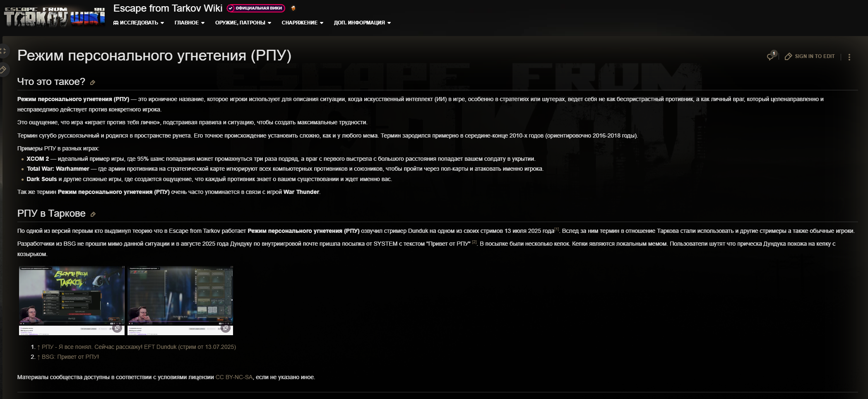Viewport: 868px width, 399px height.
Task: Open the second stream screenshot showing the stash
Action: pyautogui.click(x=180, y=300)
